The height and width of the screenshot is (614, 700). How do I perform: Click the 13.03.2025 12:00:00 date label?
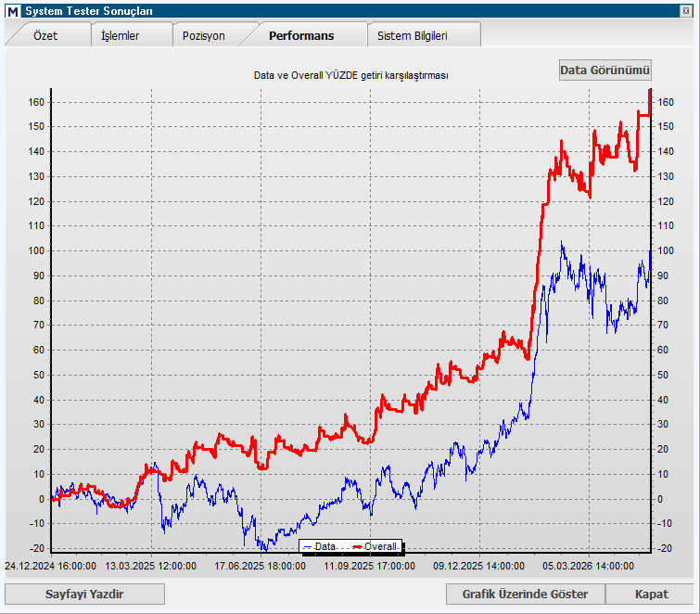pyautogui.click(x=151, y=566)
